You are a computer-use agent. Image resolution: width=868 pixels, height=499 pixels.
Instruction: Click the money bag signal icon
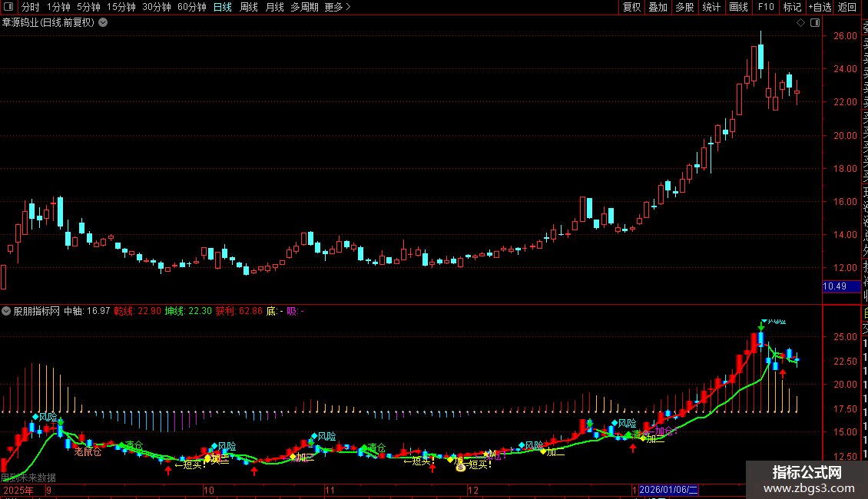[460, 467]
